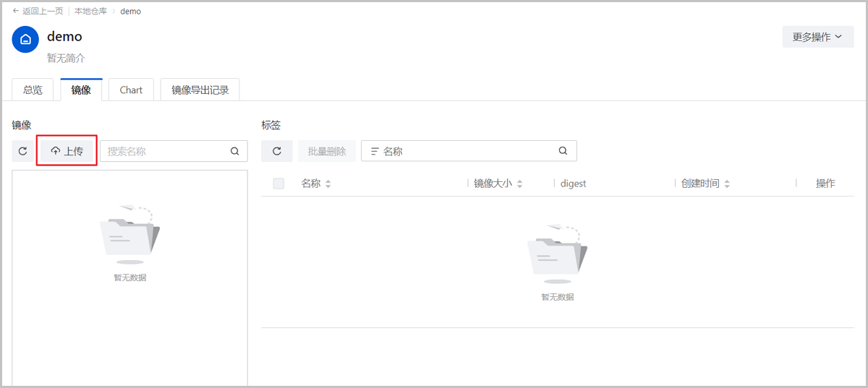This screenshot has height=388, width=868.
Task: Switch to the Chart tab
Action: 131,90
